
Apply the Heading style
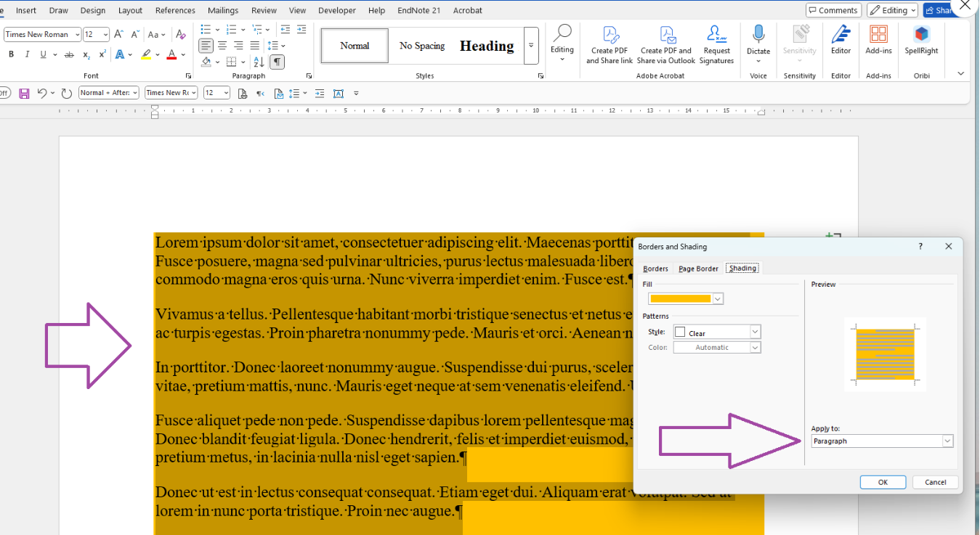tap(487, 46)
